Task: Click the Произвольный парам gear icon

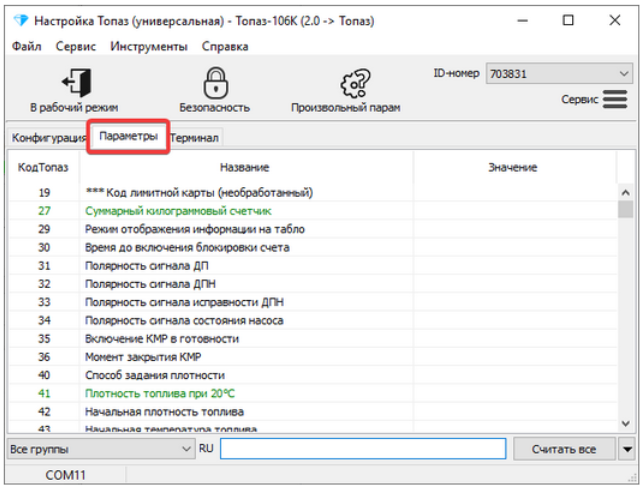Action: pos(355,83)
